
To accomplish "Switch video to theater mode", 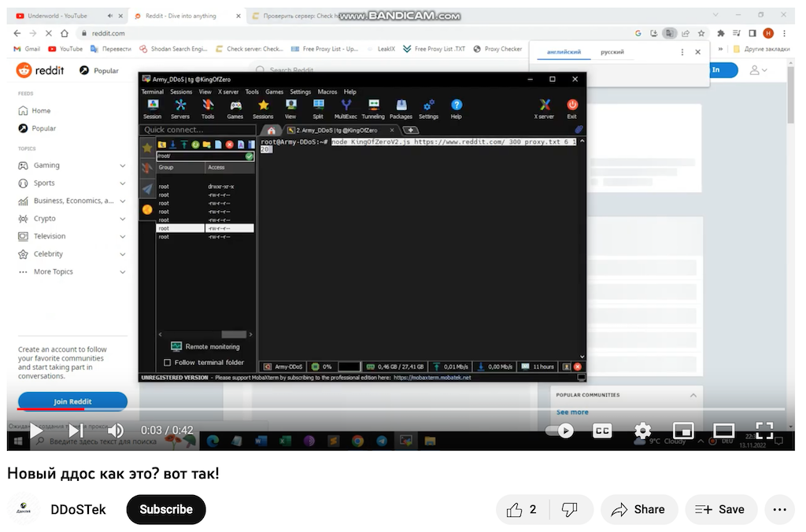I will pyautogui.click(x=723, y=430).
